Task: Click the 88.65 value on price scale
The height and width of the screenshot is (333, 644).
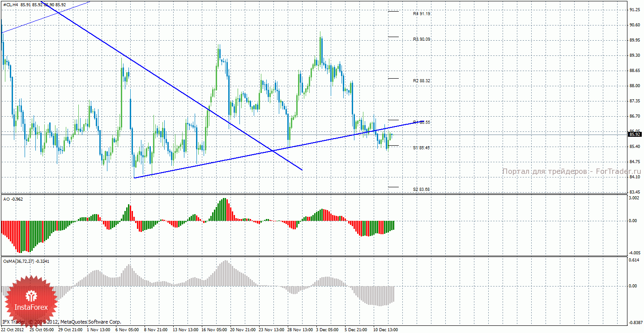Action: [635, 71]
